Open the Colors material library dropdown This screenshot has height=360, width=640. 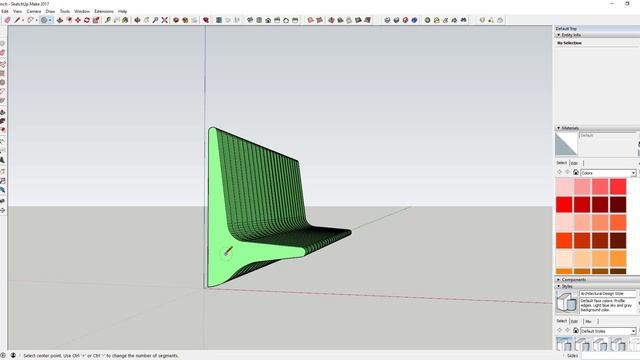coord(633,173)
